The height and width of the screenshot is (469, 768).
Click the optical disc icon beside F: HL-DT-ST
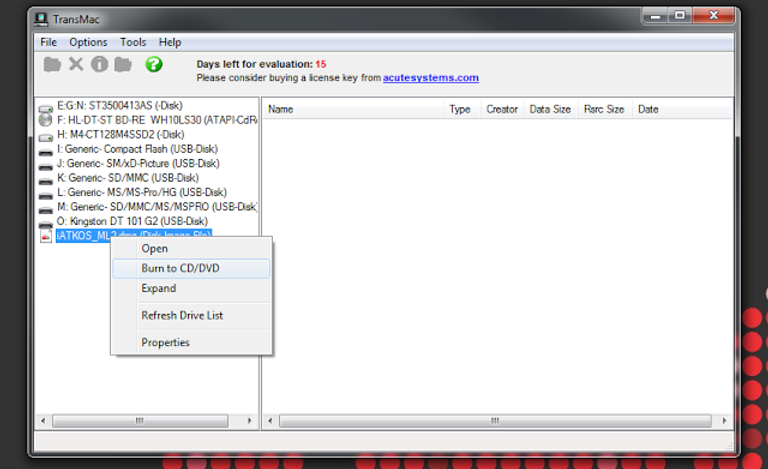pos(46,120)
